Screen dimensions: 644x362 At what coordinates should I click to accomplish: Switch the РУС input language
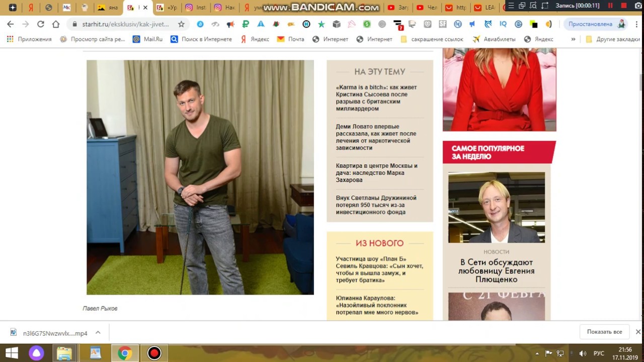[599, 353]
